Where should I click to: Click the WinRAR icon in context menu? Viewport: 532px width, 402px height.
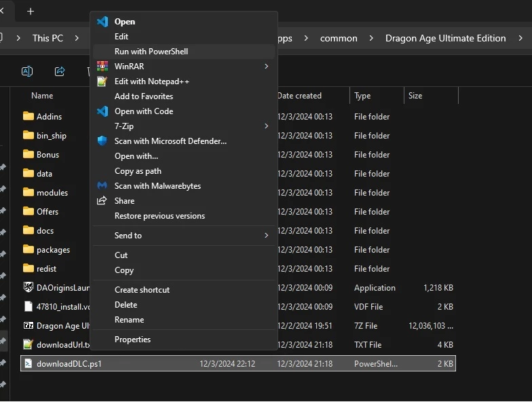[x=102, y=67]
